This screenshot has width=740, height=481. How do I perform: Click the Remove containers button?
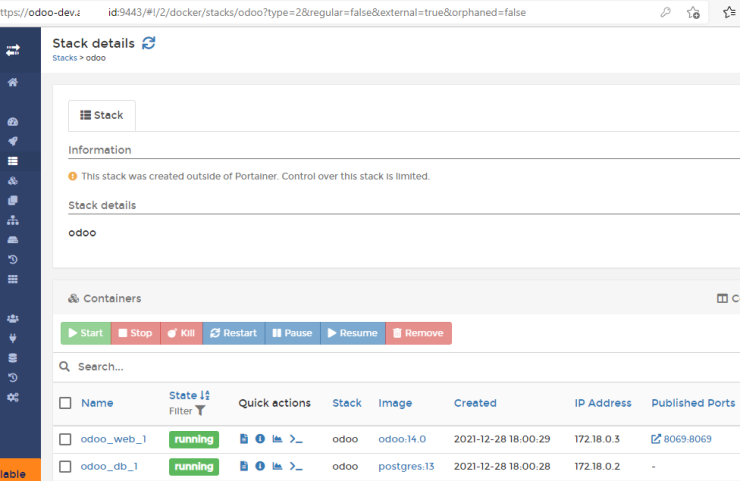[419, 333]
